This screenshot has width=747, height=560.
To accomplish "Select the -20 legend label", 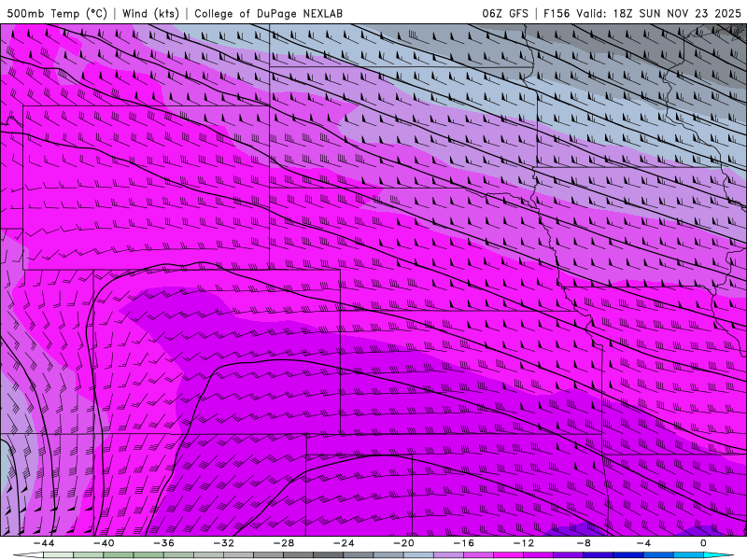I will tap(403, 543).
